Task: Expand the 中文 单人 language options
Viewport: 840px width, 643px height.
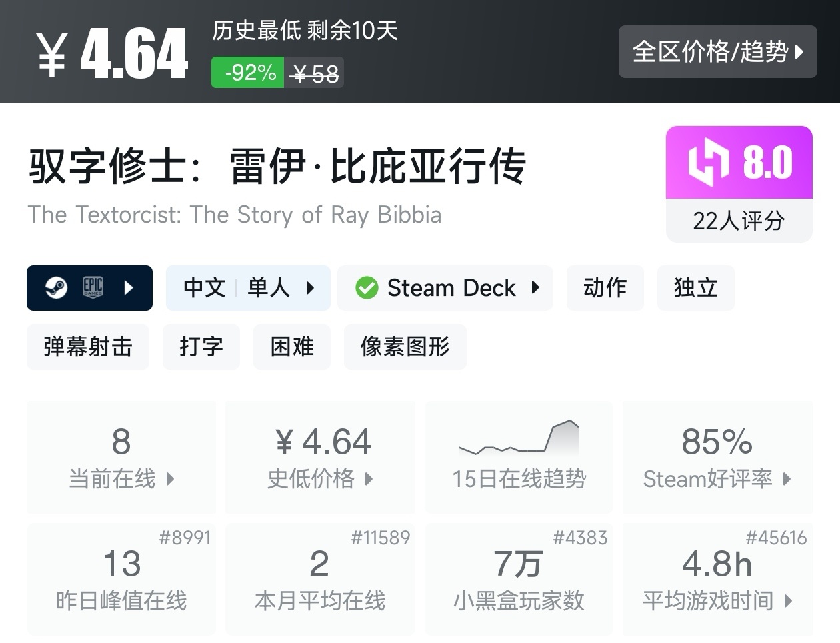Action: [248, 288]
